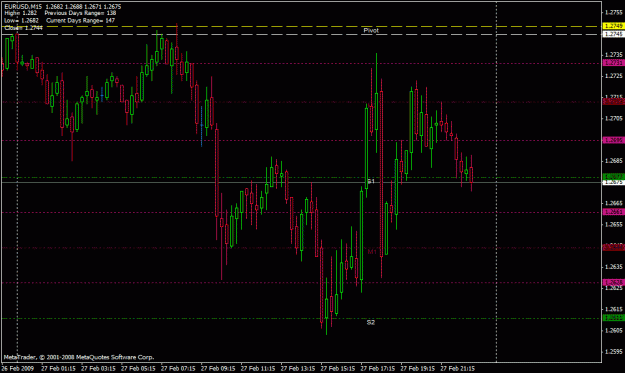Click the '26 Feb 2009' date label
625x373 pixels.
[18, 369]
